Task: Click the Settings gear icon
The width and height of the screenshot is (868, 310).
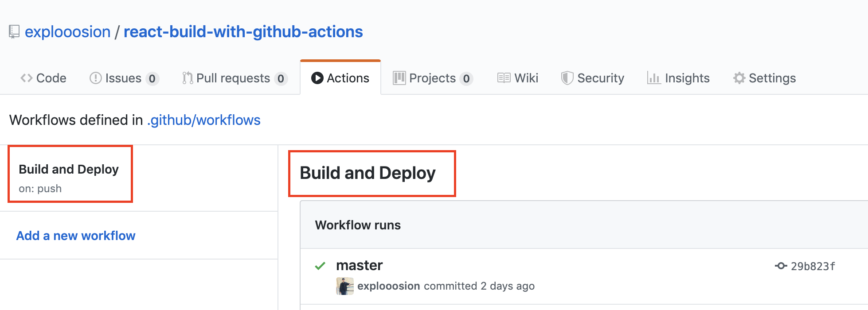Action: (x=739, y=78)
